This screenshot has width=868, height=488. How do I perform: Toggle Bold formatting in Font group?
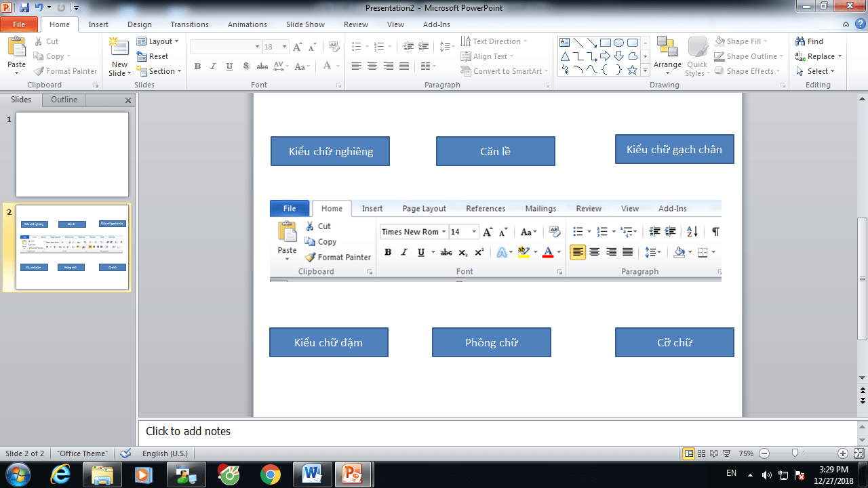point(197,66)
